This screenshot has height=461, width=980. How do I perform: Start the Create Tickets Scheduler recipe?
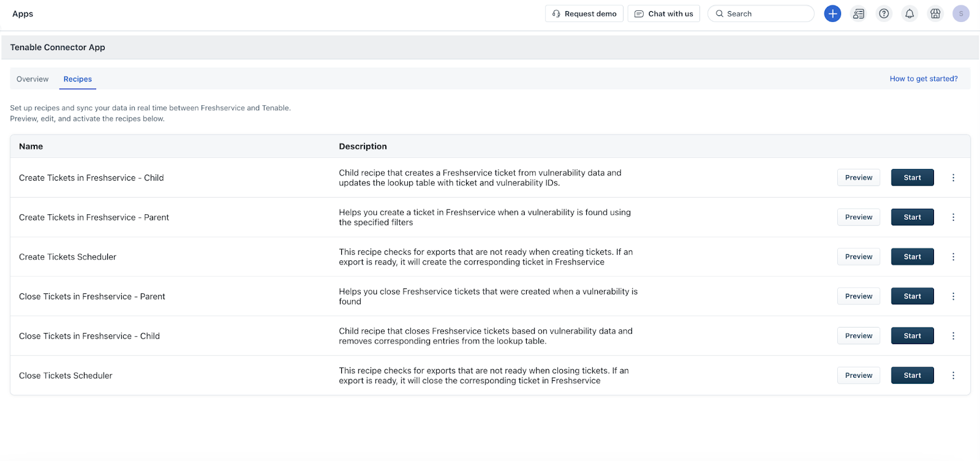coord(912,257)
